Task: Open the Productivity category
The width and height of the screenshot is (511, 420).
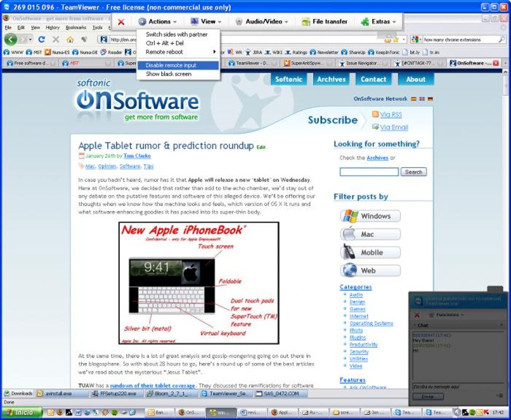Action: (x=363, y=345)
